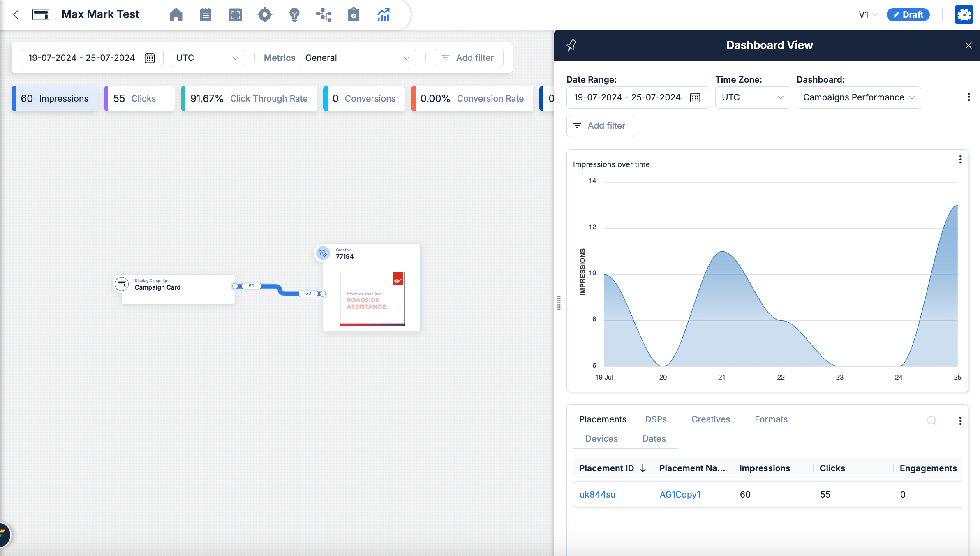The width and height of the screenshot is (980, 556).
Task: Select the 60 Impressions metric card
Action: pyautogui.click(x=55, y=99)
